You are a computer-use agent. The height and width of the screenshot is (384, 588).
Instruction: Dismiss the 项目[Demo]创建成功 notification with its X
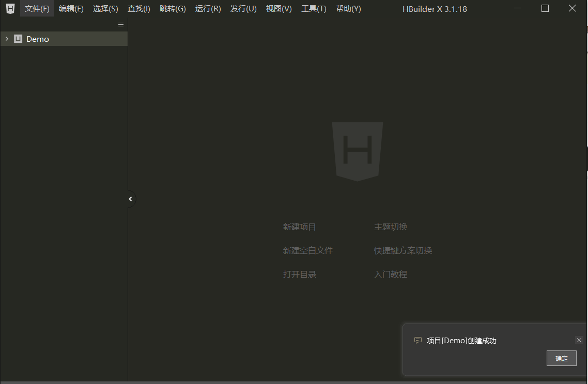[579, 340]
